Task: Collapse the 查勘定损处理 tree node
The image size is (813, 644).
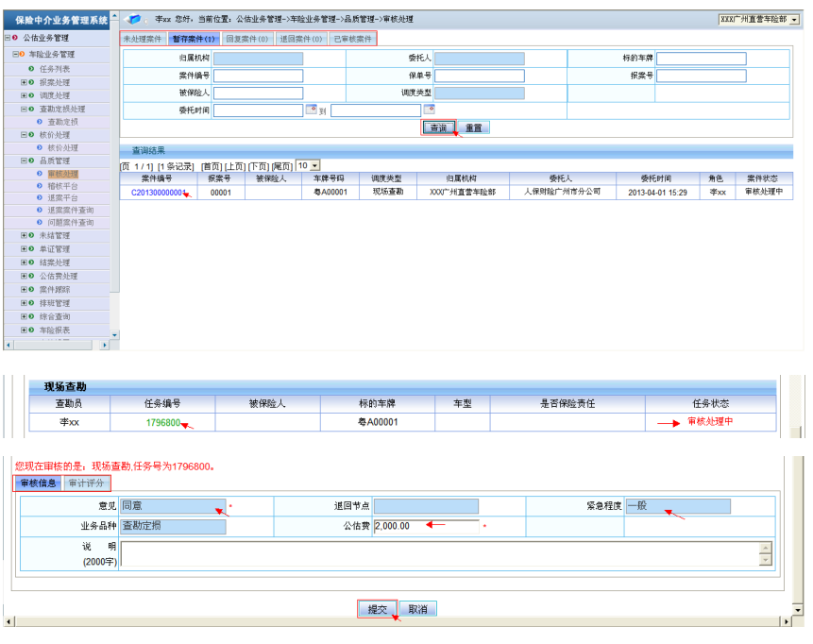Action: (x=24, y=109)
